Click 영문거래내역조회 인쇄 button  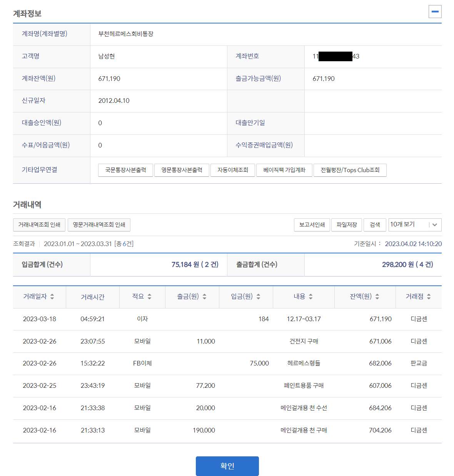click(x=99, y=225)
